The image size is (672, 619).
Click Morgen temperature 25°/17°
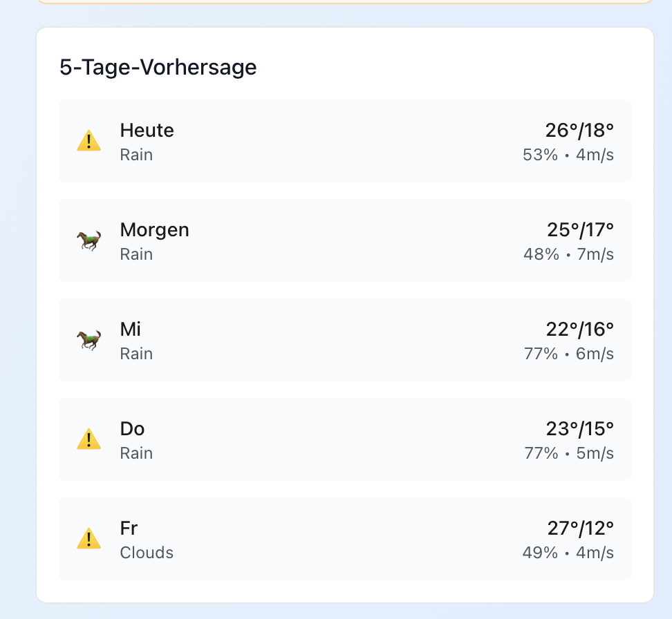coord(579,229)
